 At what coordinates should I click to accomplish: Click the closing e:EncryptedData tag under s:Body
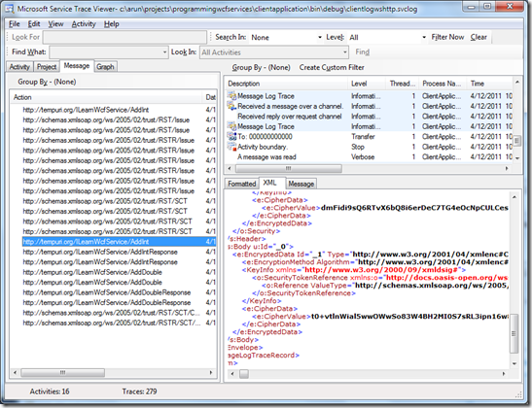coord(267,332)
